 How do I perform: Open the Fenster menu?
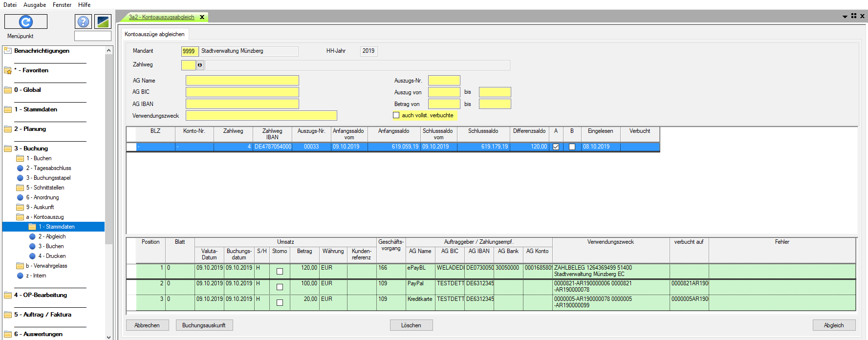coord(62,5)
